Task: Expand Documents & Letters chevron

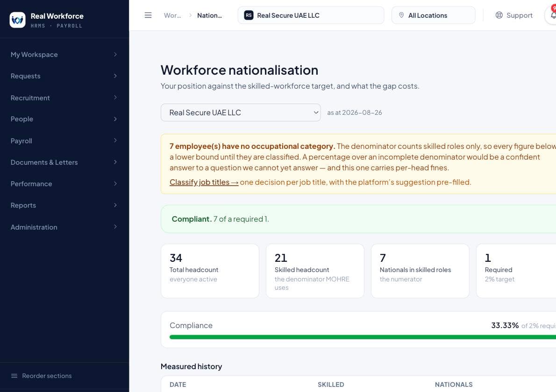Action: click(115, 162)
